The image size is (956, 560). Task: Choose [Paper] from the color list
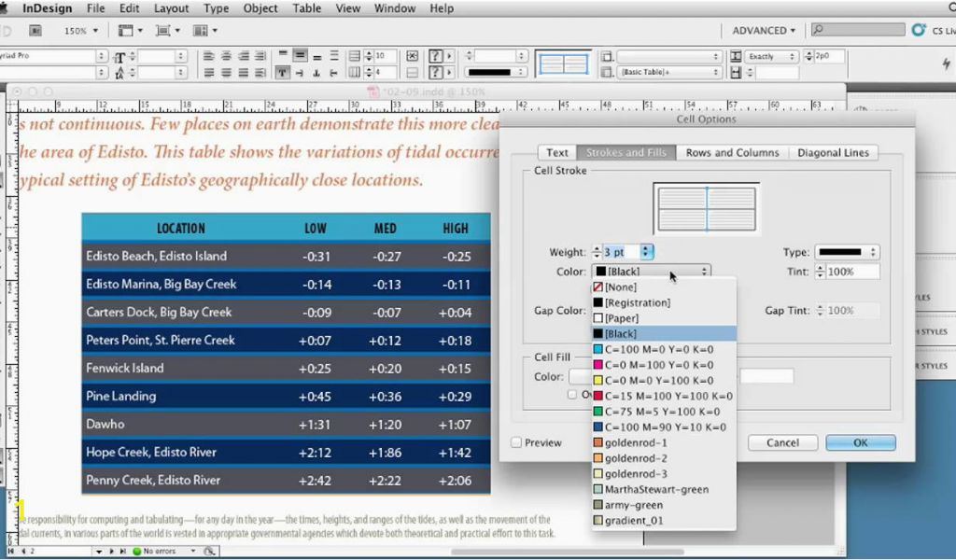[664, 318]
